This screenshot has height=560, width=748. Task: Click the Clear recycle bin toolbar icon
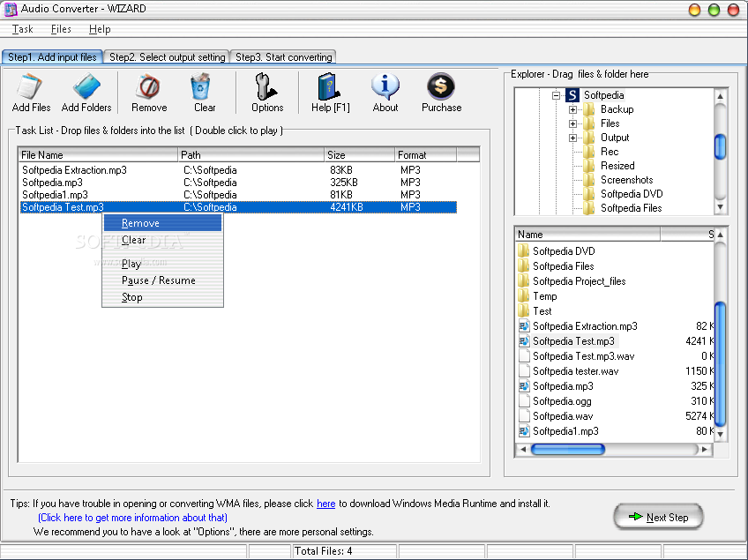pos(205,93)
